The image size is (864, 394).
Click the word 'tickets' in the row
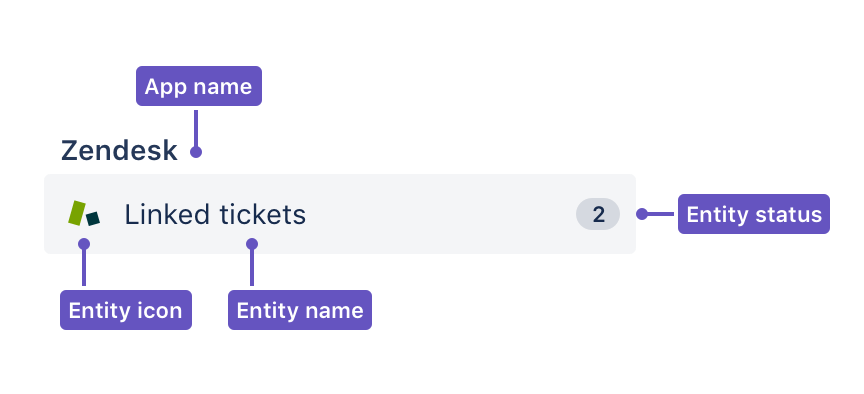(x=262, y=214)
